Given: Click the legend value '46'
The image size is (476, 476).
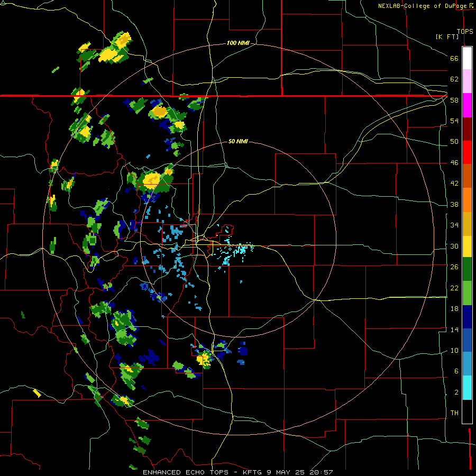Looking at the screenshot, I should click(x=454, y=163).
